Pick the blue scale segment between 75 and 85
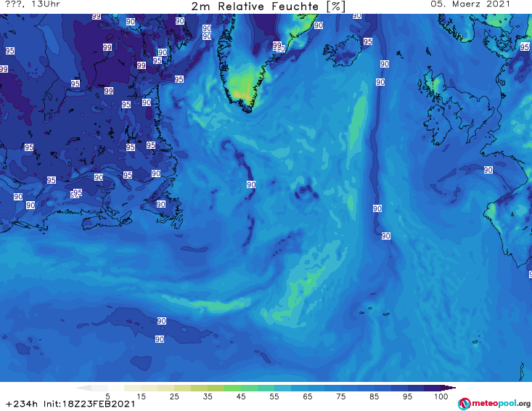The width and height of the screenshot is (532, 411). tap(357, 388)
